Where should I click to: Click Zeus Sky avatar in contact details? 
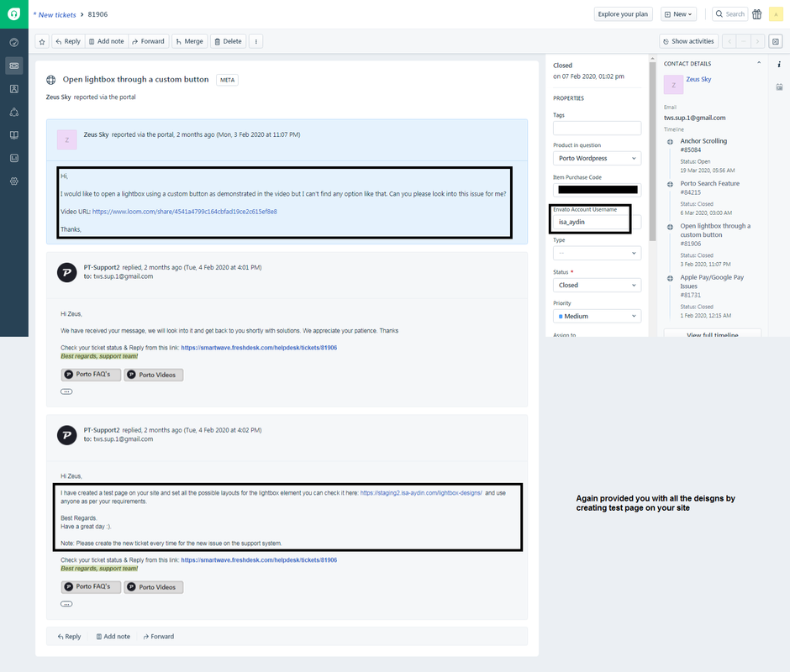tap(674, 85)
